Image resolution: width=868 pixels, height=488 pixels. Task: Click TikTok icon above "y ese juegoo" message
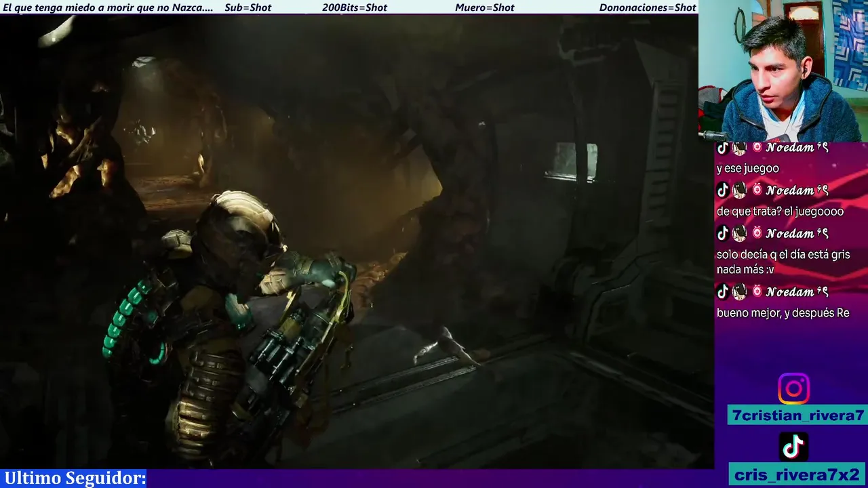[723, 148]
